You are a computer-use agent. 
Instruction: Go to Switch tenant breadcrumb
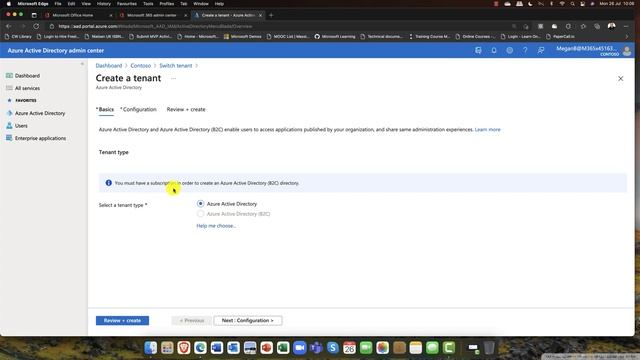pos(176,66)
